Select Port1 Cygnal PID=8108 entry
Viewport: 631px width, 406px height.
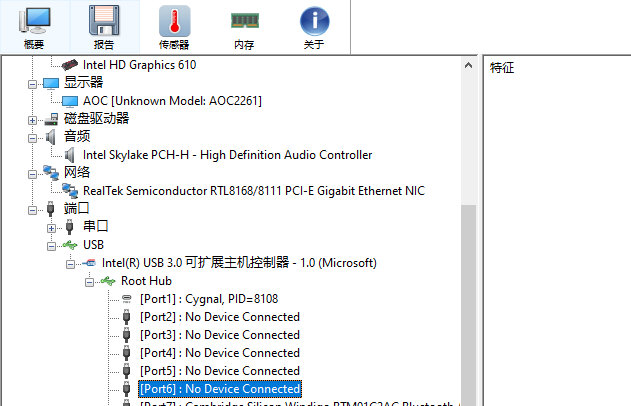(x=209, y=299)
